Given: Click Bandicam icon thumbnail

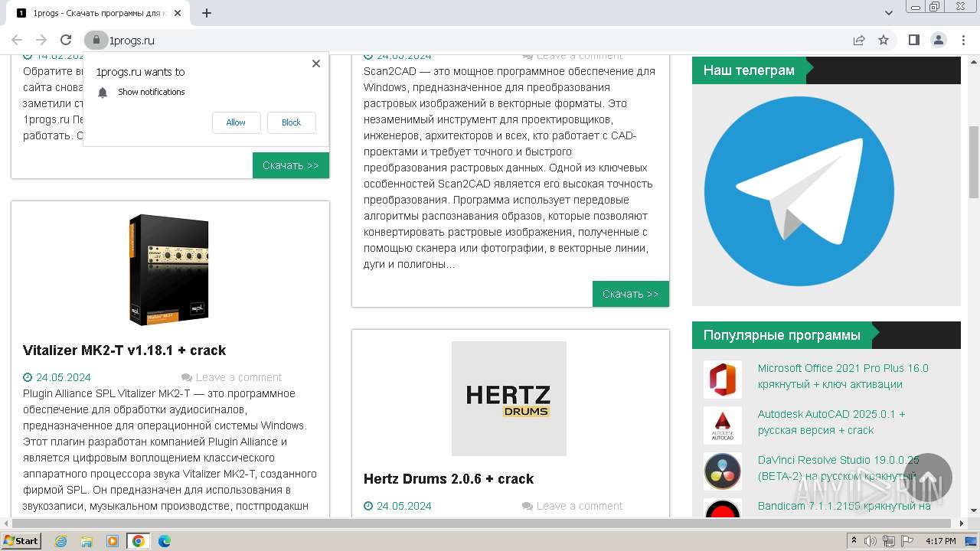Looking at the screenshot, I should [723, 508].
